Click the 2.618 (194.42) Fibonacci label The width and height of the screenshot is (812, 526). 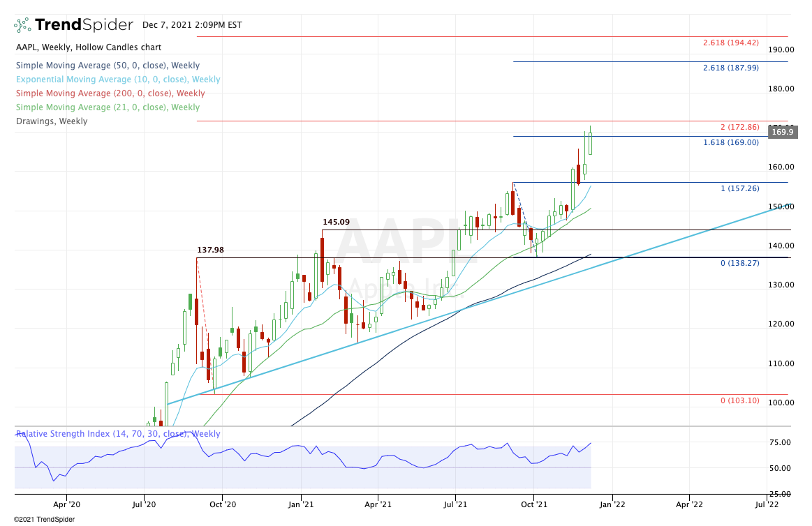[x=731, y=43]
